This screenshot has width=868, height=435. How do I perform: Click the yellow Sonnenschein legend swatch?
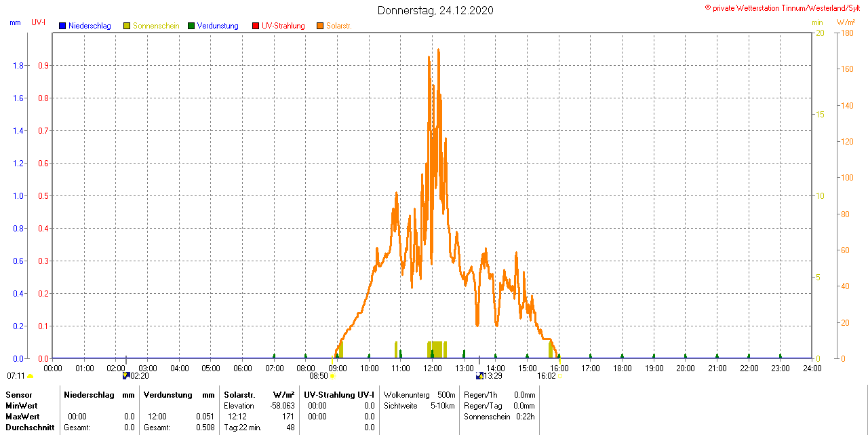pos(127,26)
